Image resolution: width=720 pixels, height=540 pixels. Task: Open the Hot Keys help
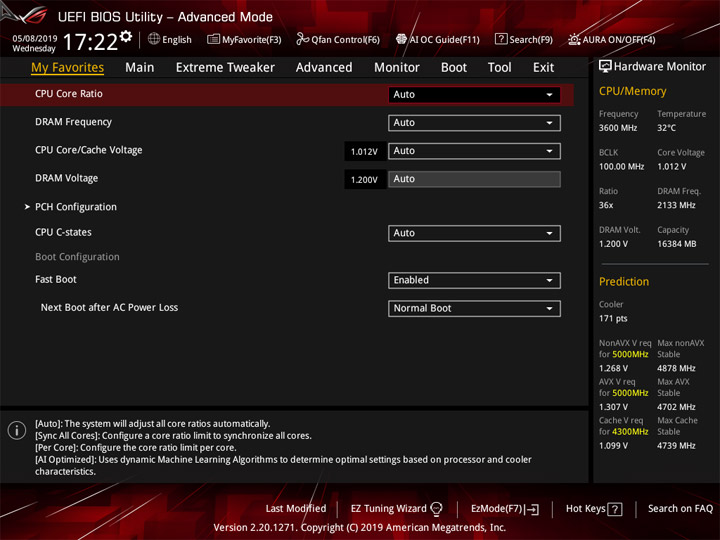pos(594,509)
